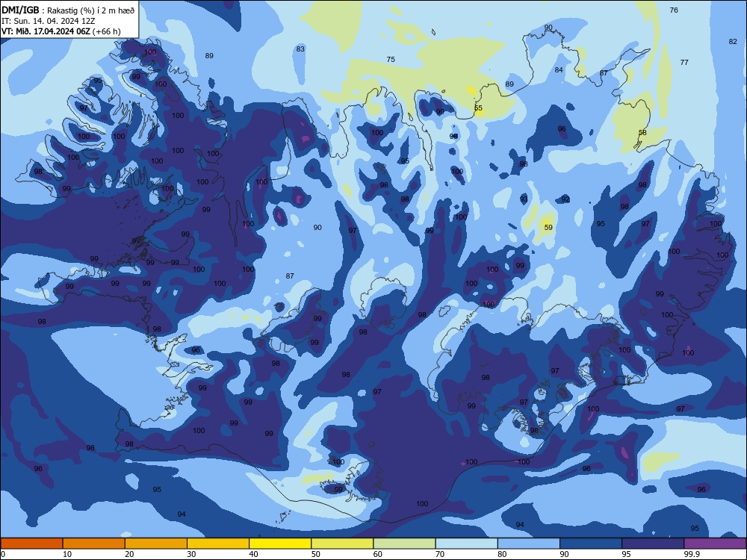Click the humidity value 75 on the map
Viewport: 747px width, 560px height.
391,60
